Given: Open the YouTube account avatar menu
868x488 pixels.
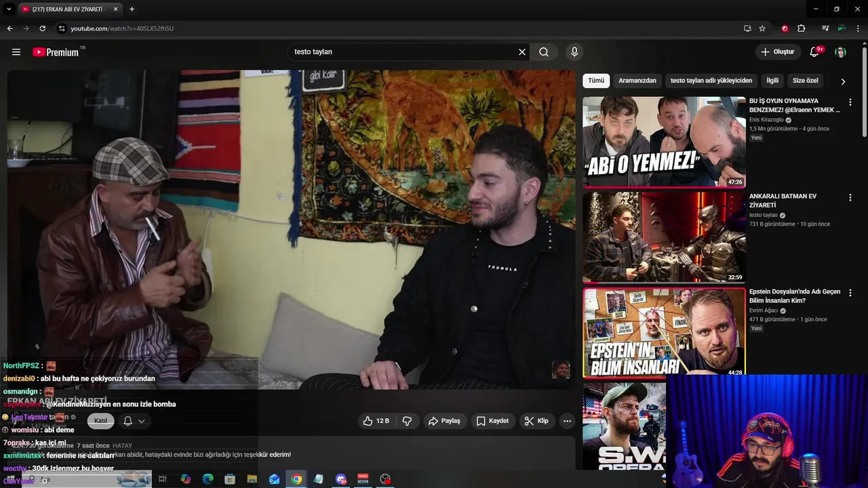Looking at the screenshot, I should 840,52.
